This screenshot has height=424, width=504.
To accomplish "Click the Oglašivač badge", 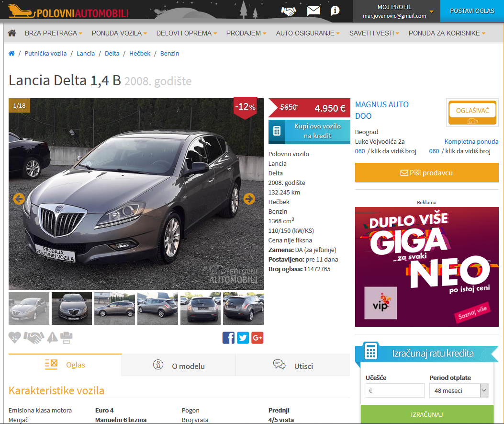I will pyautogui.click(x=472, y=112).
